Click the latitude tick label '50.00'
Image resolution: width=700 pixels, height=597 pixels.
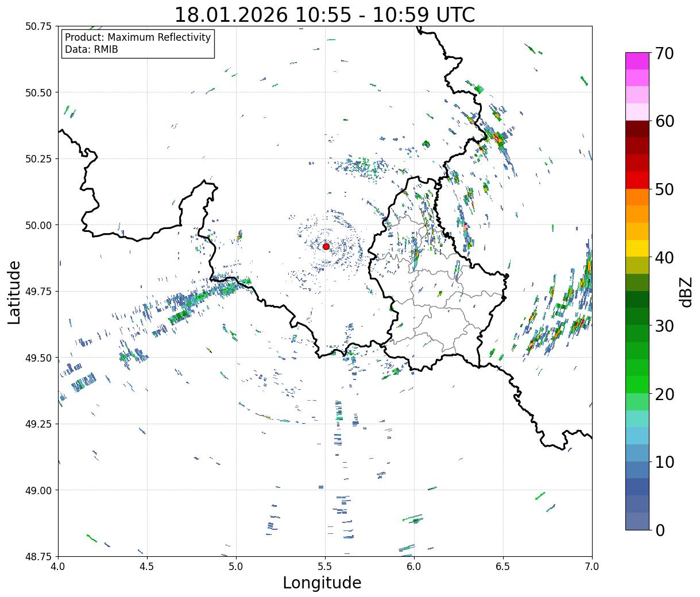click(x=38, y=225)
